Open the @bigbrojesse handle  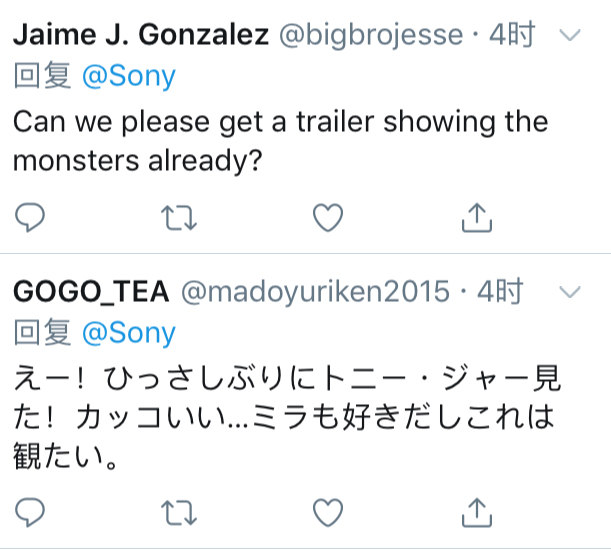pyautogui.click(x=371, y=35)
